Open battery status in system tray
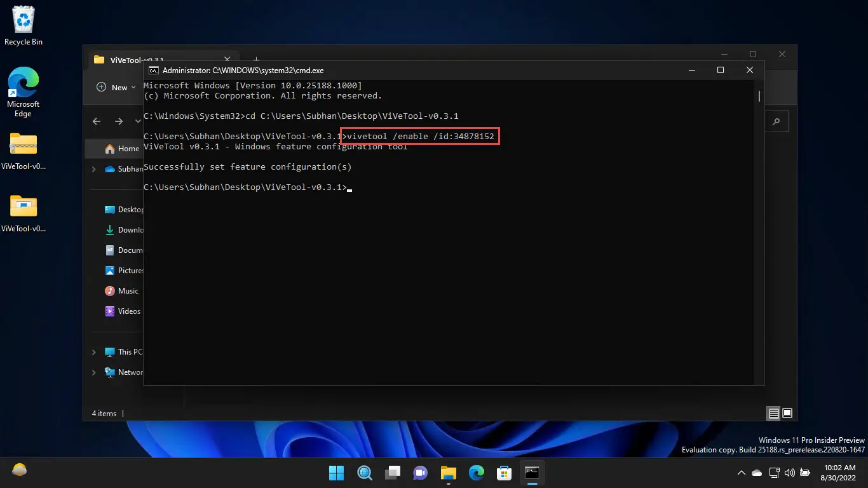This screenshot has width=868, height=488. coord(805,473)
